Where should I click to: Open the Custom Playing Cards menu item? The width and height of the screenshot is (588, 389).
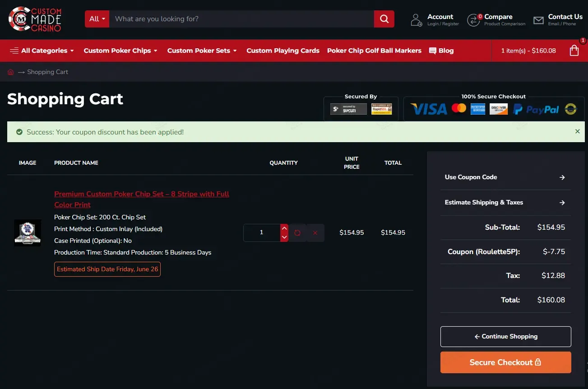[283, 51]
